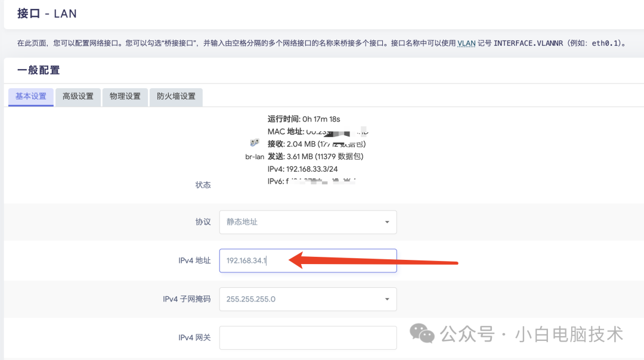This screenshot has width=644, height=360.
Task: Click the 接口 - LAN page title
Action: [47, 13]
